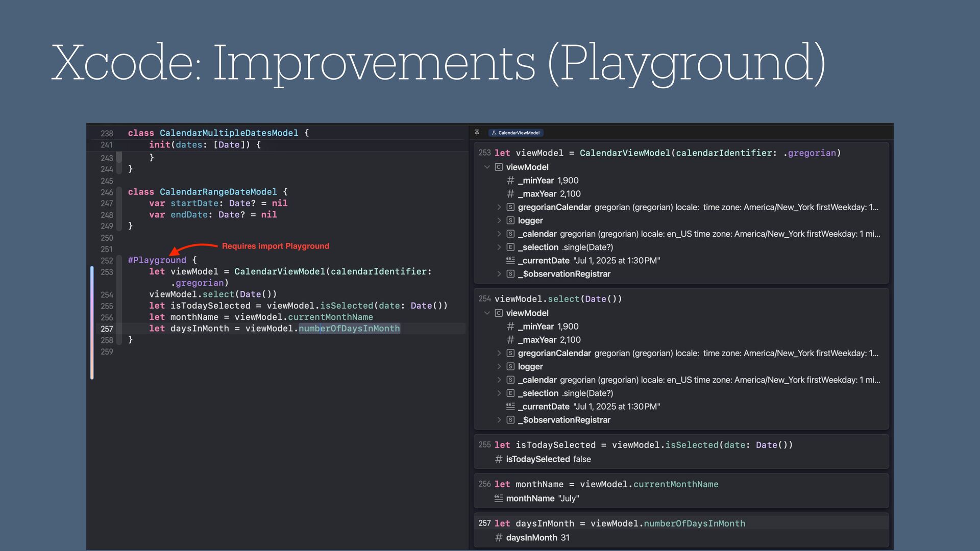Click the class icon beside viewModel, line 254 result
Image resolution: width=980 pixels, height=551 pixels.
click(499, 313)
